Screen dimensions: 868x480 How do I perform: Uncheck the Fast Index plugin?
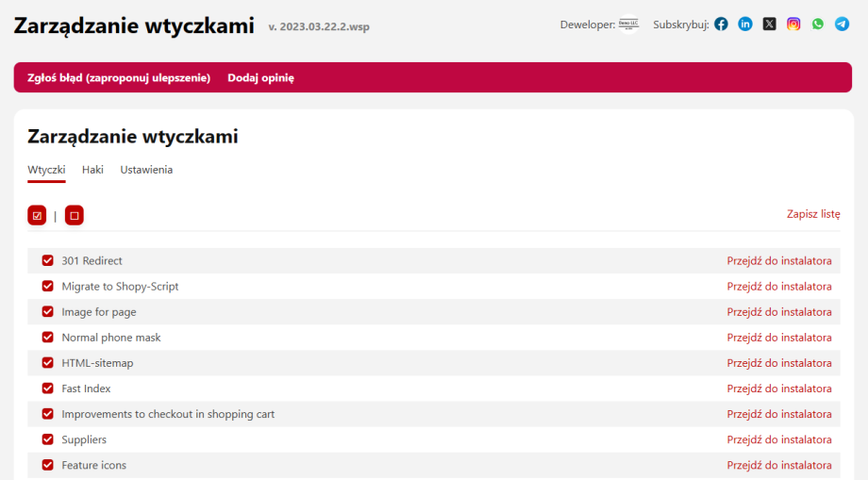pyautogui.click(x=48, y=389)
